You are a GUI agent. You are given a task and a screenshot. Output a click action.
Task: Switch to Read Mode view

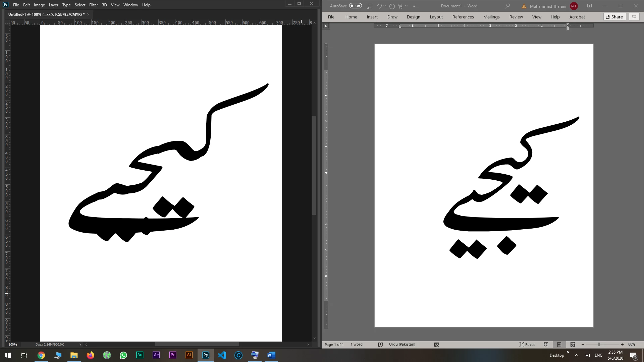pos(546,345)
